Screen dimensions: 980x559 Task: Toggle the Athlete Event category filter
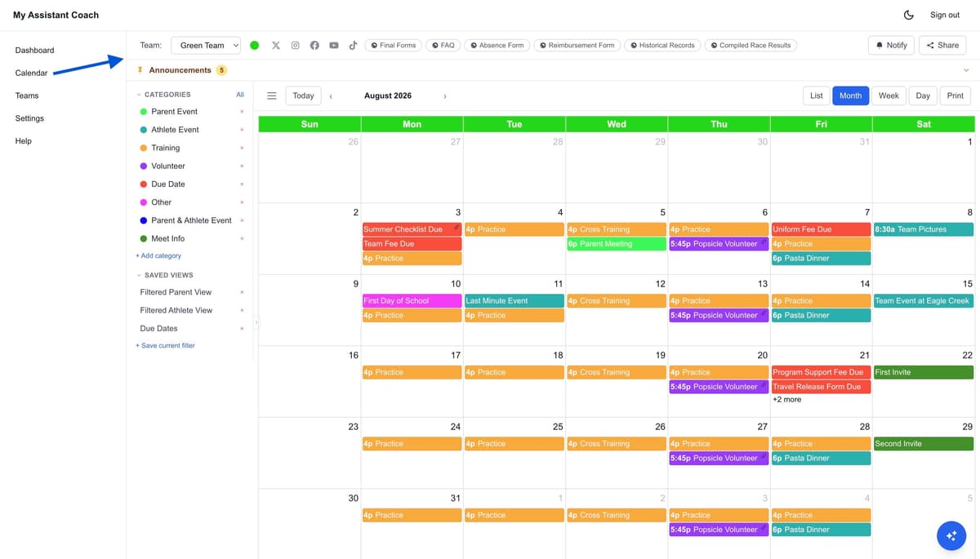(x=170, y=130)
